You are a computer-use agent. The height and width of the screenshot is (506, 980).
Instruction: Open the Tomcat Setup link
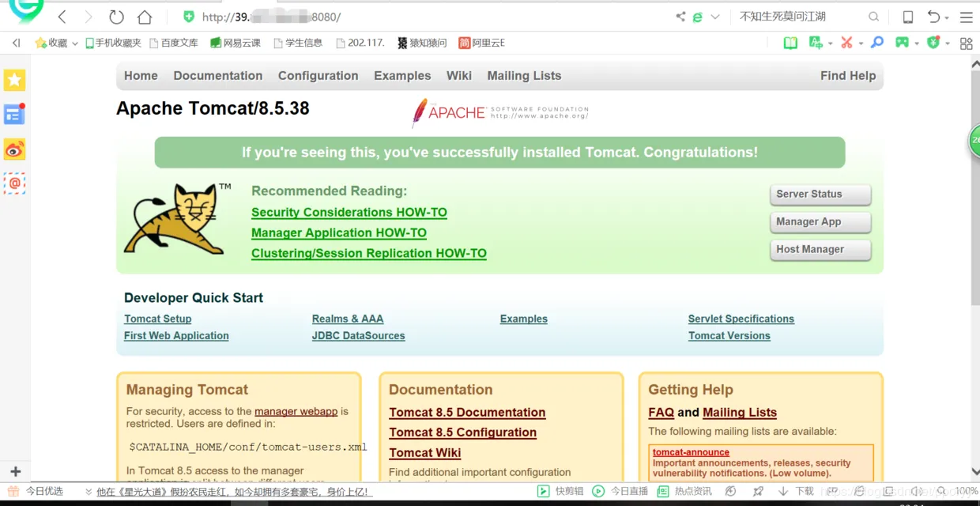click(x=158, y=319)
